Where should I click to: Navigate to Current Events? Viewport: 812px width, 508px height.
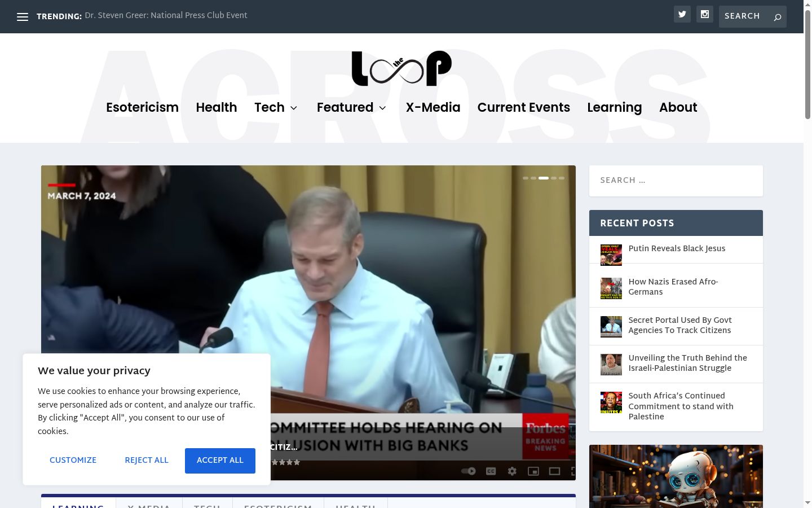click(524, 107)
